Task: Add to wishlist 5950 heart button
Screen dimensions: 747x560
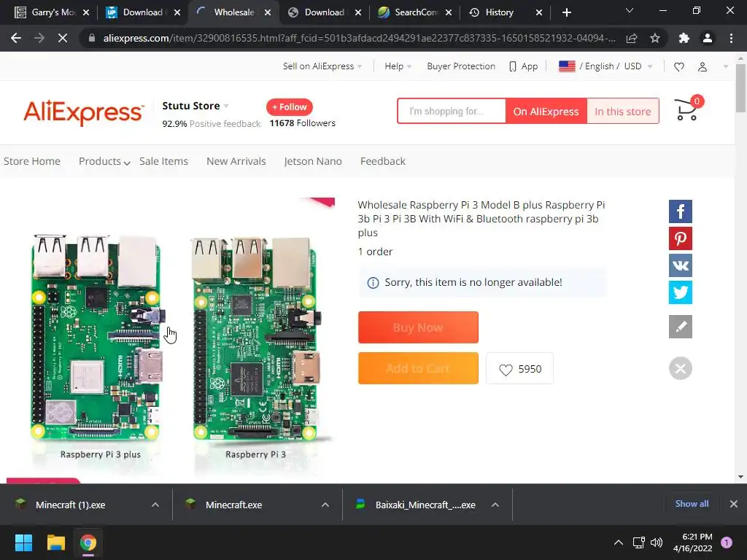Action: pos(519,368)
